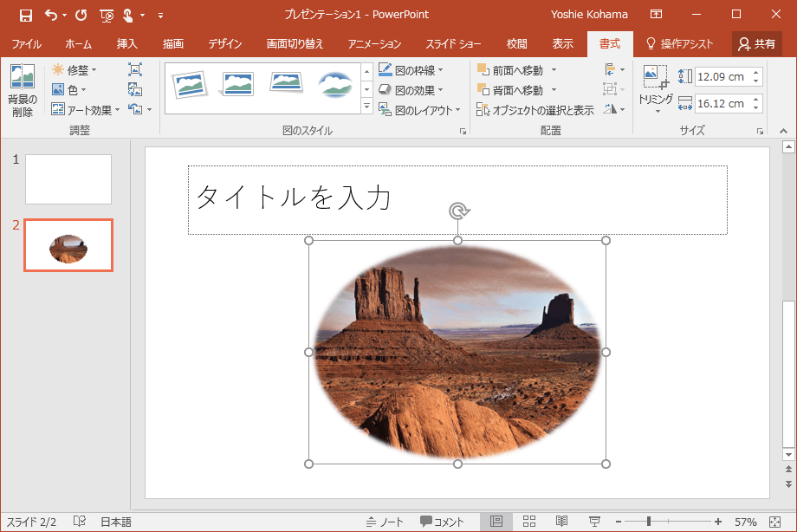
Task: Click the 共有 share button
Action: click(x=756, y=43)
